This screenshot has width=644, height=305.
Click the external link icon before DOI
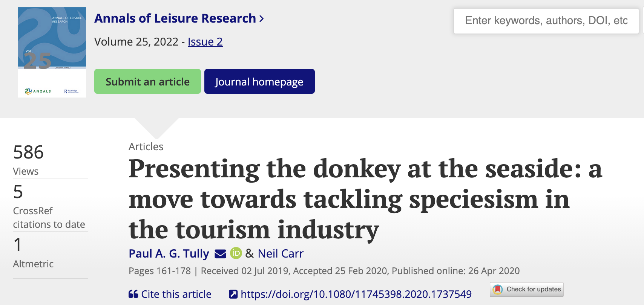click(233, 294)
